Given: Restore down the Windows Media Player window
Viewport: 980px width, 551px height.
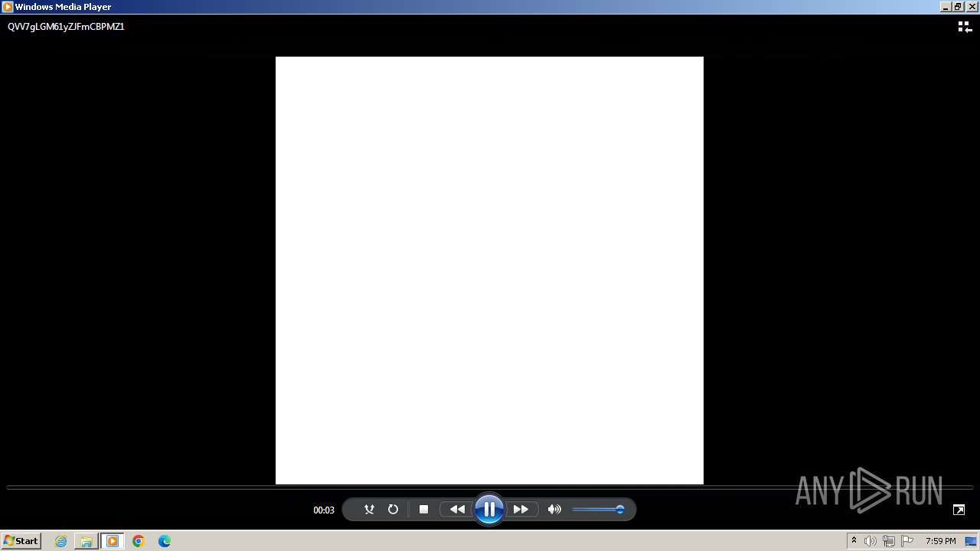Looking at the screenshot, I should coord(957,7).
